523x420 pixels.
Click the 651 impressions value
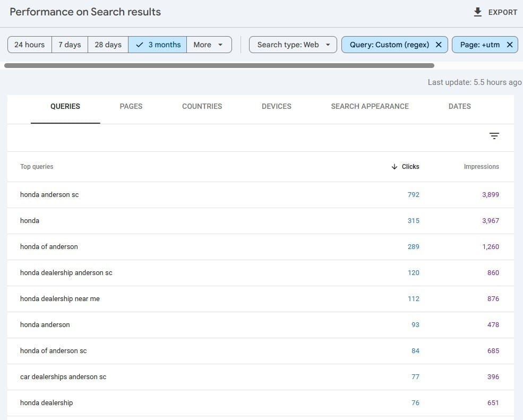(x=493, y=403)
